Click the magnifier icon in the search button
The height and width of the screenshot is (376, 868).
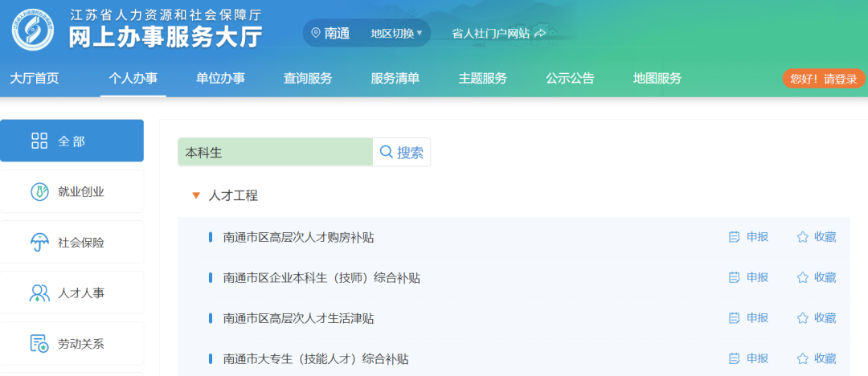387,152
